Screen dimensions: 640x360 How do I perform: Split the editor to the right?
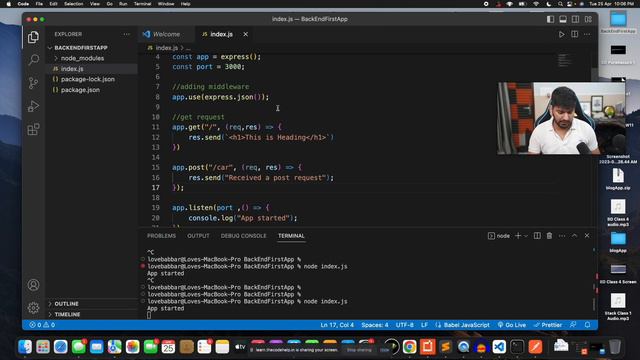[575, 34]
